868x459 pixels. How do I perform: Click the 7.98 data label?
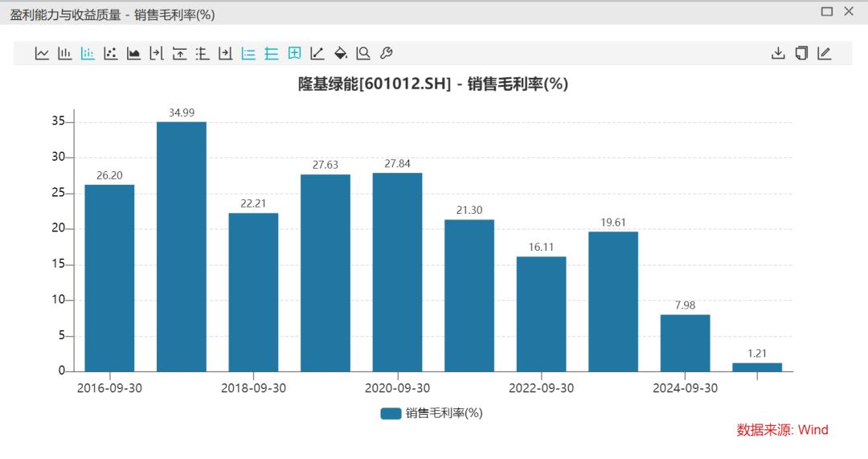coord(686,305)
